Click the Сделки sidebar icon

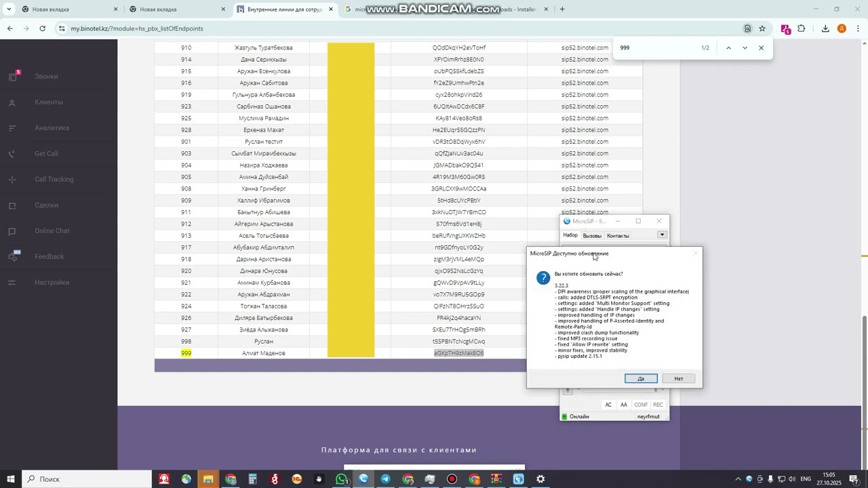(12, 206)
